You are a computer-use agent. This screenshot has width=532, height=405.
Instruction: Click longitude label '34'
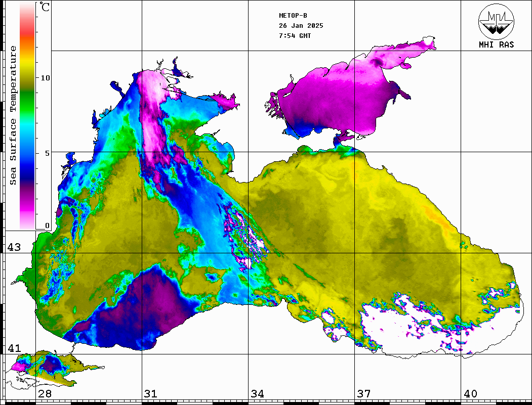tap(257, 393)
